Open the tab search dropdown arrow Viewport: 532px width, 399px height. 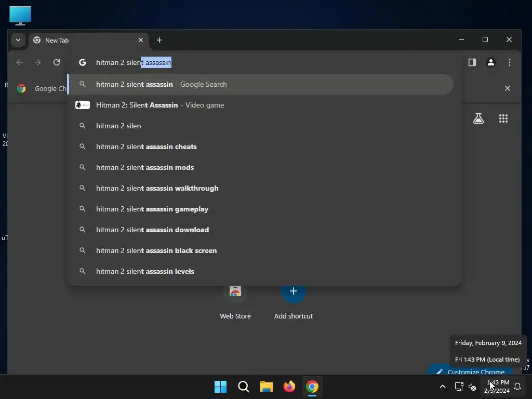[18, 40]
